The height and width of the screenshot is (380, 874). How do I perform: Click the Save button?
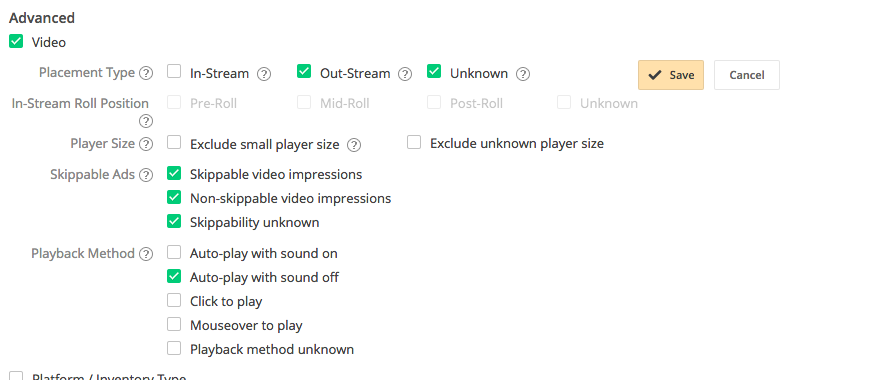671,75
